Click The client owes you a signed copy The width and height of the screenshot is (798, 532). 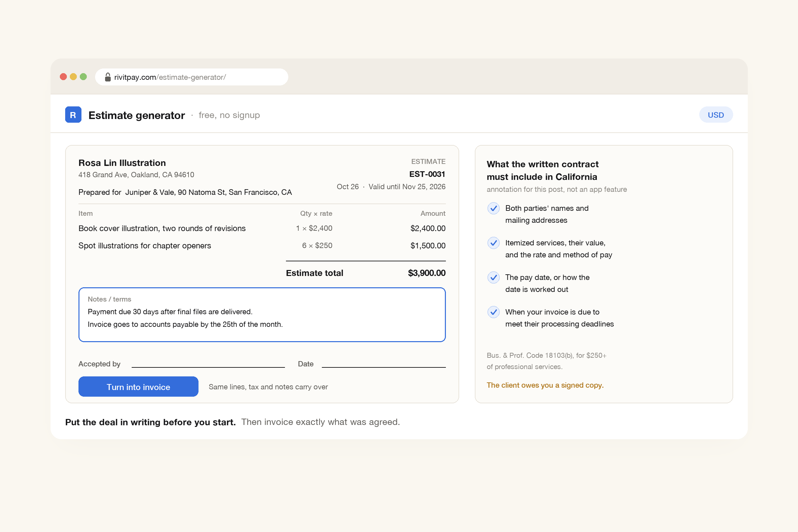[x=545, y=385]
